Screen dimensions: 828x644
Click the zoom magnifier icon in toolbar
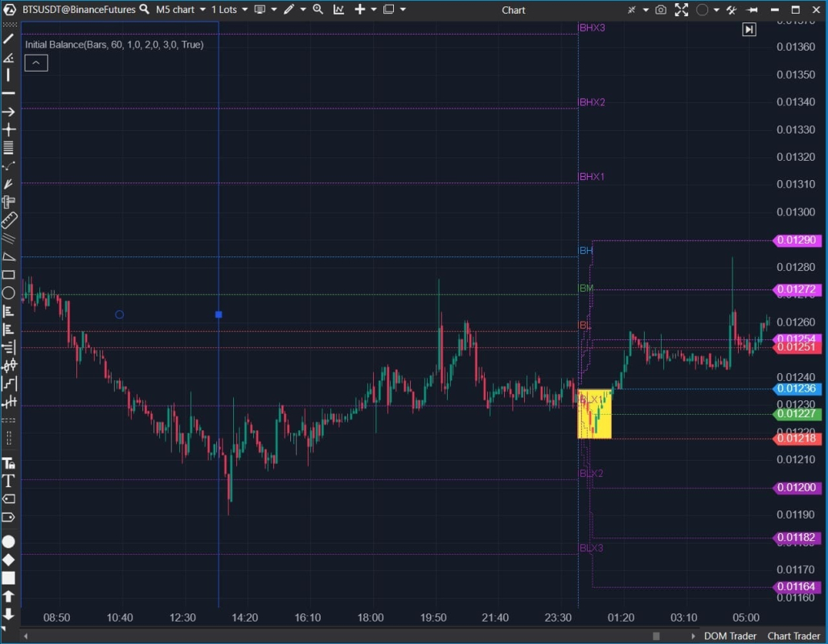click(x=318, y=10)
